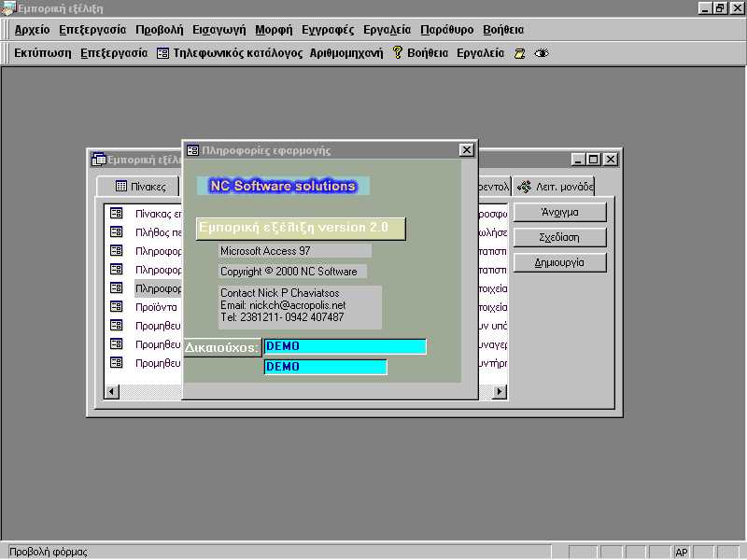Open Τηλεφωνικός κατάλογος from toolbar
This screenshot has width=747, height=560.
tap(237, 53)
